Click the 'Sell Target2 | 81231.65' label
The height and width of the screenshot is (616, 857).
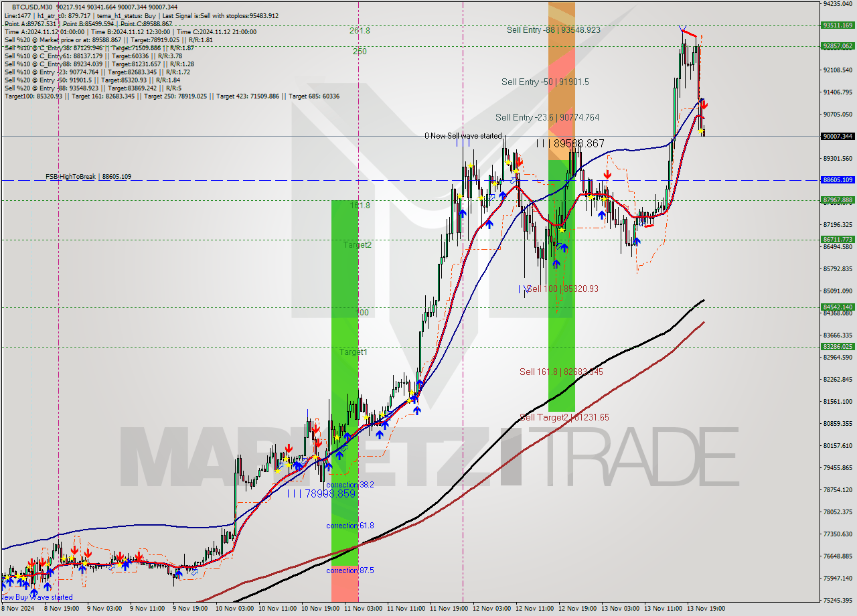[x=564, y=417]
